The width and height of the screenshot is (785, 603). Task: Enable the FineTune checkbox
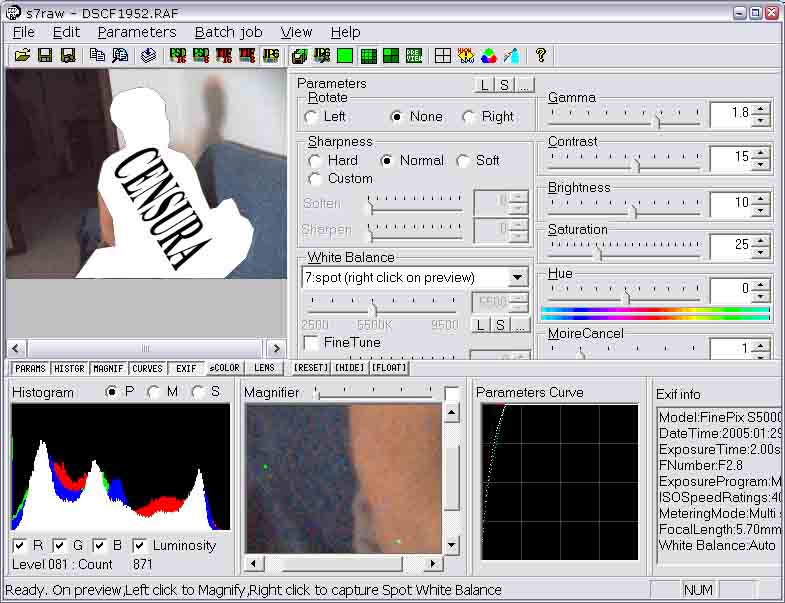[311, 343]
